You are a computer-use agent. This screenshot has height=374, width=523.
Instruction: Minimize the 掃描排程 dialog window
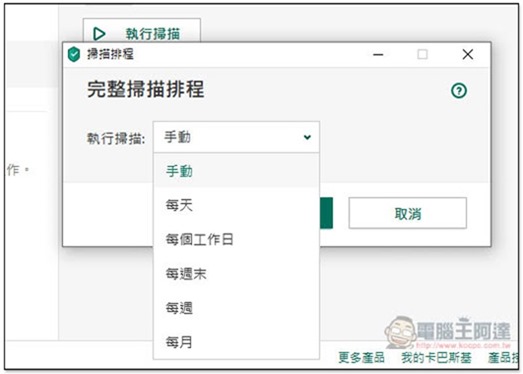(x=378, y=54)
